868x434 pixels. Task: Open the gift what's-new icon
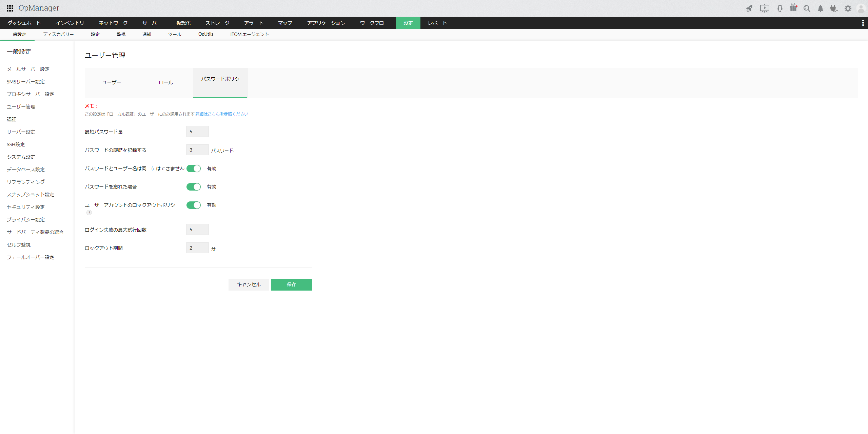793,8
